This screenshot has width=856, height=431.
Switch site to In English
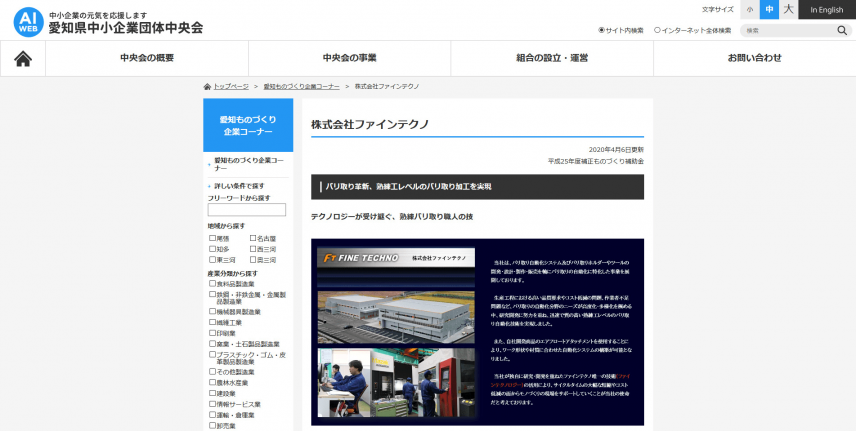[x=827, y=10]
